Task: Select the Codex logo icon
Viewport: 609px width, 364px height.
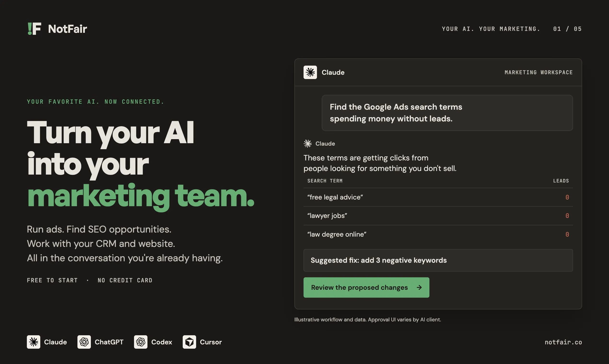Action: (141, 342)
